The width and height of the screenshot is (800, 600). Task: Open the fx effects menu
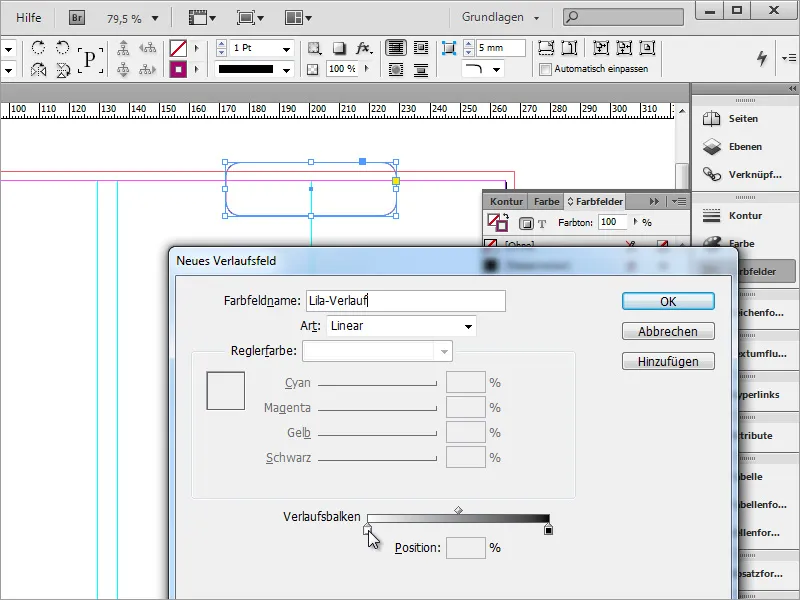(x=364, y=48)
